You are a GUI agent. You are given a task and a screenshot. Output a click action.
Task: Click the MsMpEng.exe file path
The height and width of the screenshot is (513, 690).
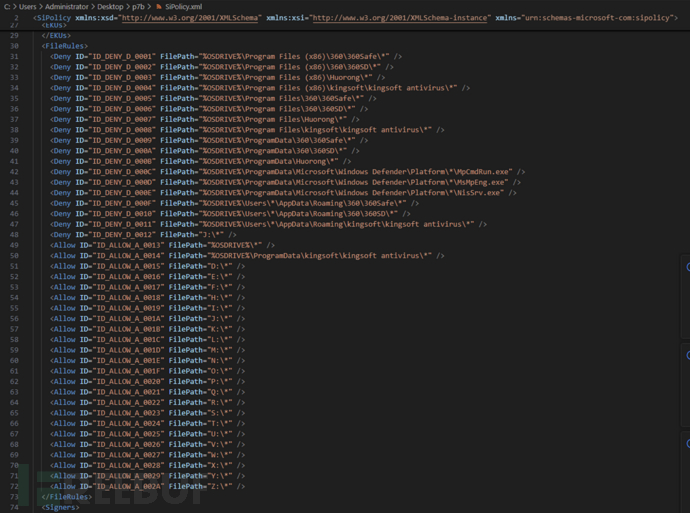tap(353, 183)
